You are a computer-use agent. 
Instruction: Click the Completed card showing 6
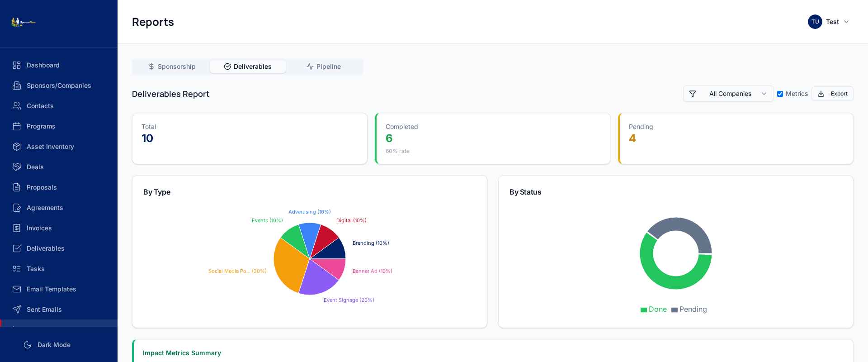493,138
